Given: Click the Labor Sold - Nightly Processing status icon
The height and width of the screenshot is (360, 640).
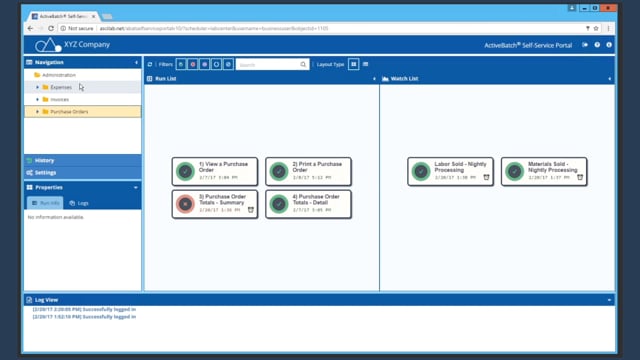Looking at the screenshot, I should (x=421, y=171).
